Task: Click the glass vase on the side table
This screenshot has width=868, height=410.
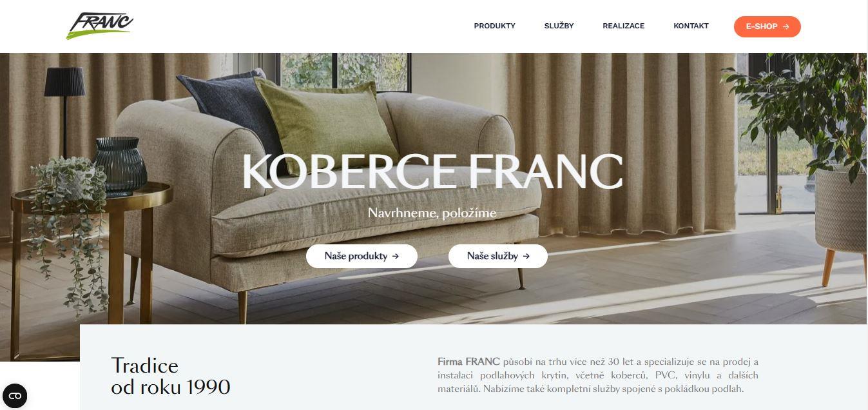Action: pos(121,166)
